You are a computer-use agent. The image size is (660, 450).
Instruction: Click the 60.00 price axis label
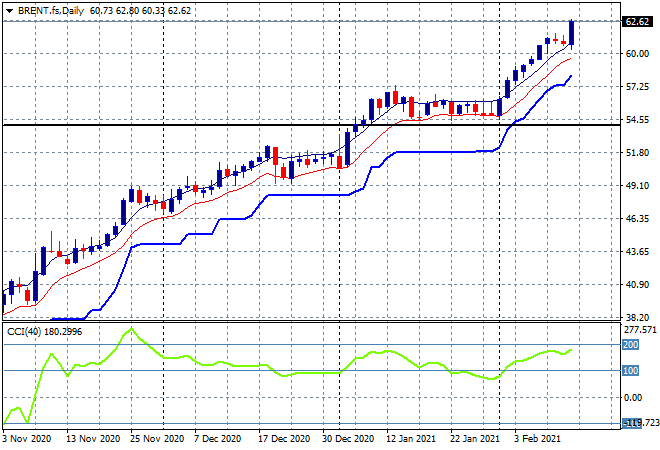click(x=637, y=53)
